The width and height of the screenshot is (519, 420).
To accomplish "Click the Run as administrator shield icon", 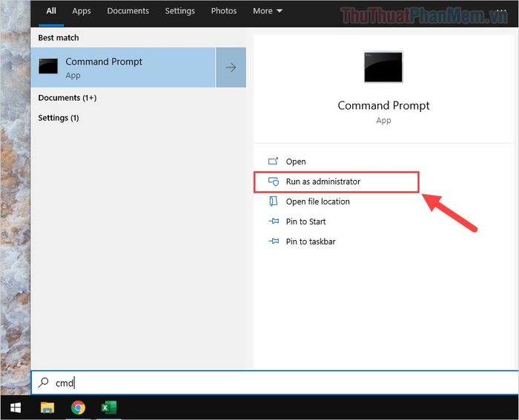I will [274, 181].
